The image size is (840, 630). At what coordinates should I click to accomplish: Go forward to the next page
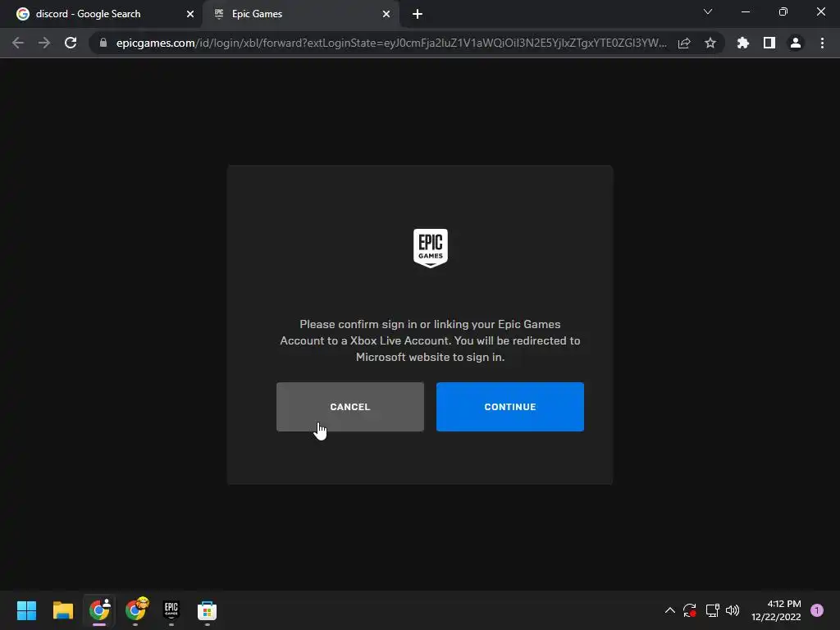coord(44,43)
